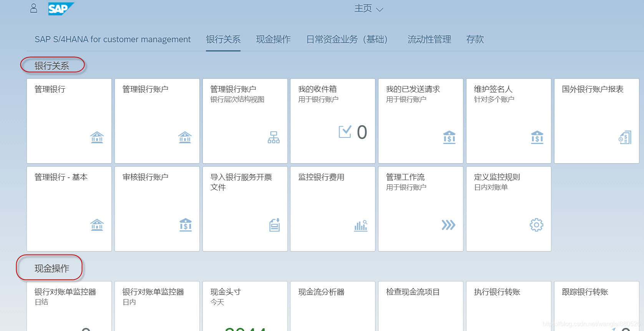This screenshot has width=644, height=331.
Task: Expand the 主页 dropdown chevron
Action: point(380,9)
